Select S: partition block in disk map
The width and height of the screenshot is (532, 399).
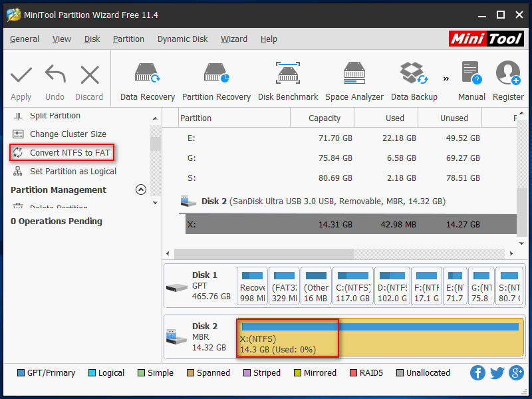(509, 287)
